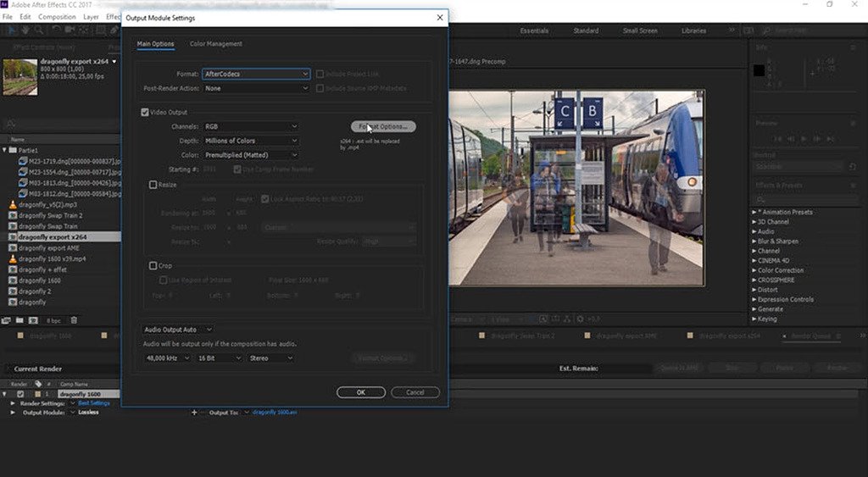Click the 8 bpc color depth button
Image resolution: width=868 pixels, height=477 pixels.
(x=53, y=320)
